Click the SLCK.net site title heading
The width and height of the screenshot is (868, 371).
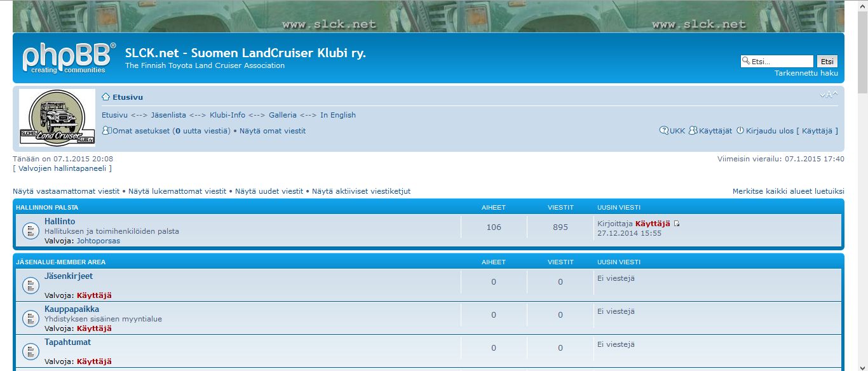click(x=245, y=53)
